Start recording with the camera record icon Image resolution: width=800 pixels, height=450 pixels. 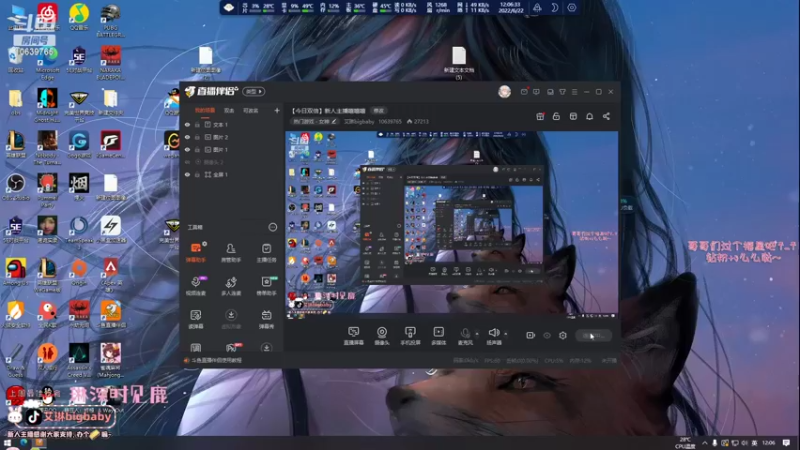[x=531, y=335]
